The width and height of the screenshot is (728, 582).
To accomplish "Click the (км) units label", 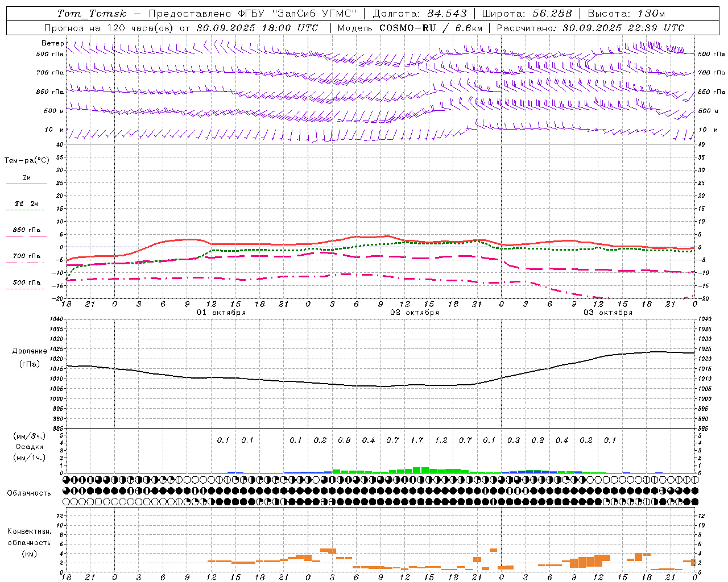I will coord(29,554).
